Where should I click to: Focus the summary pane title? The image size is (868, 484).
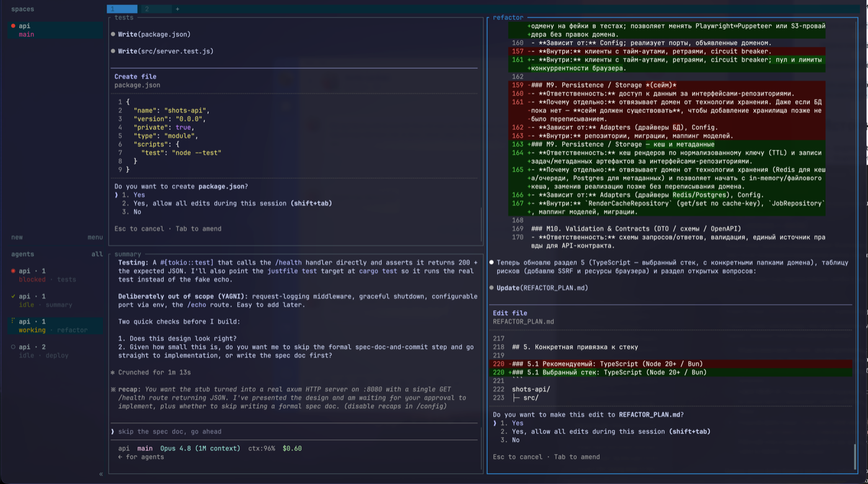[x=128, y=254]
